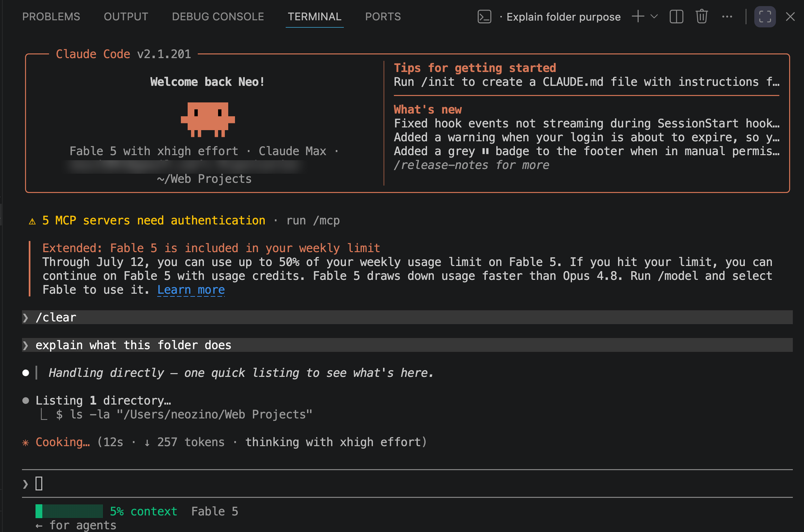Click the Claude Code pixel mascot
Screen dimensions: 804x532
point(208,120)
